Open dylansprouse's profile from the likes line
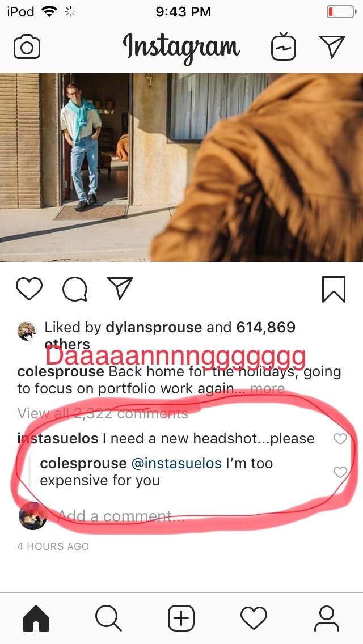The height and width of the screenshot is (644, 363). click(154, 327)
